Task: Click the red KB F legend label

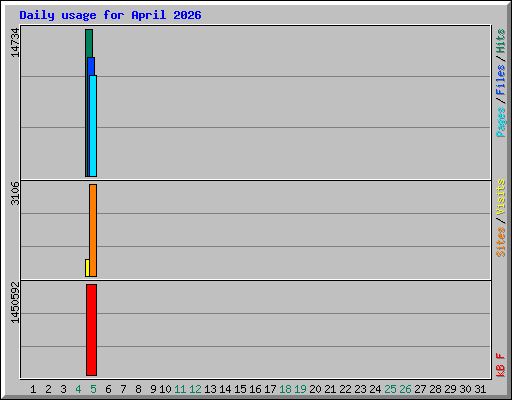Action: pos(500,365)
